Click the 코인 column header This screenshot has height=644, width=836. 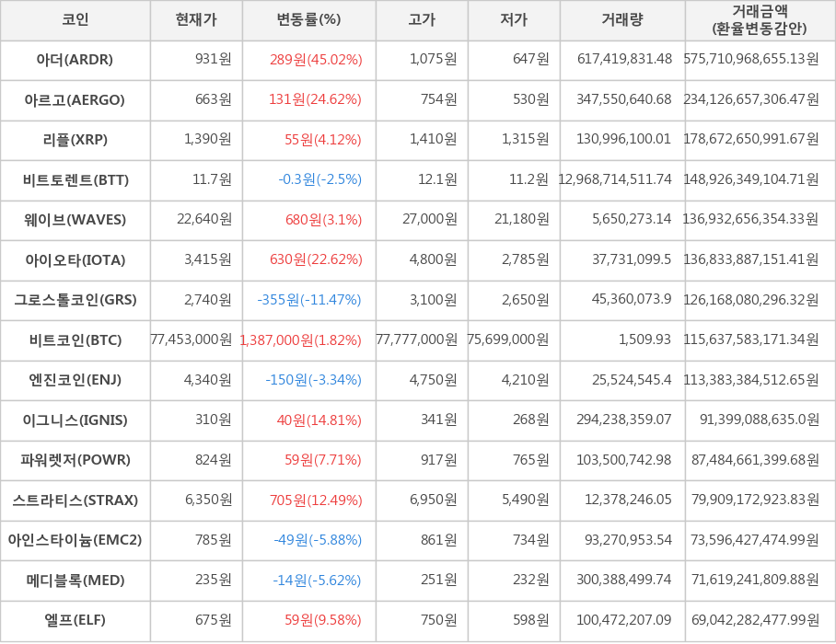point(75,20)
